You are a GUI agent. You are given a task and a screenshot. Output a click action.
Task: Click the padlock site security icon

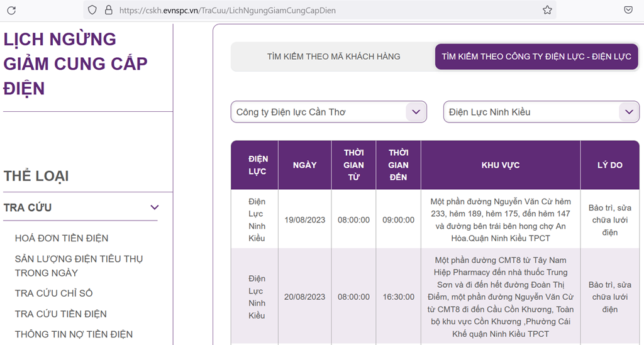click(x=108, y=10)
